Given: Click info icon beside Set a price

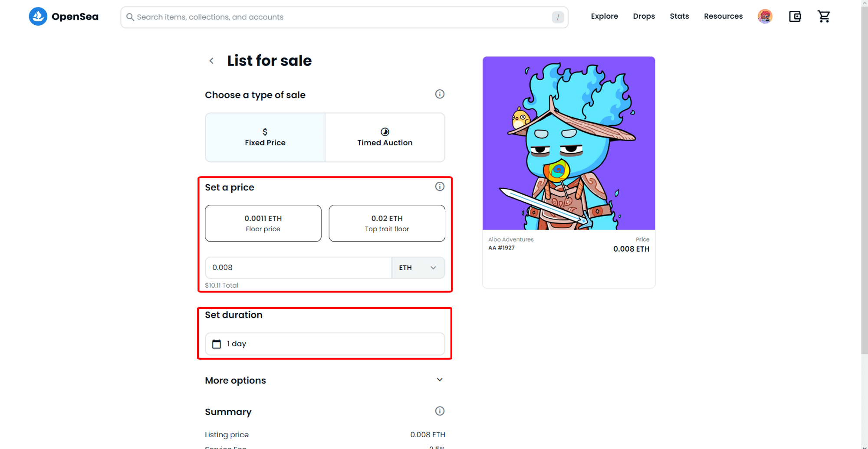Looking at the screenshot, I should 440,187.
